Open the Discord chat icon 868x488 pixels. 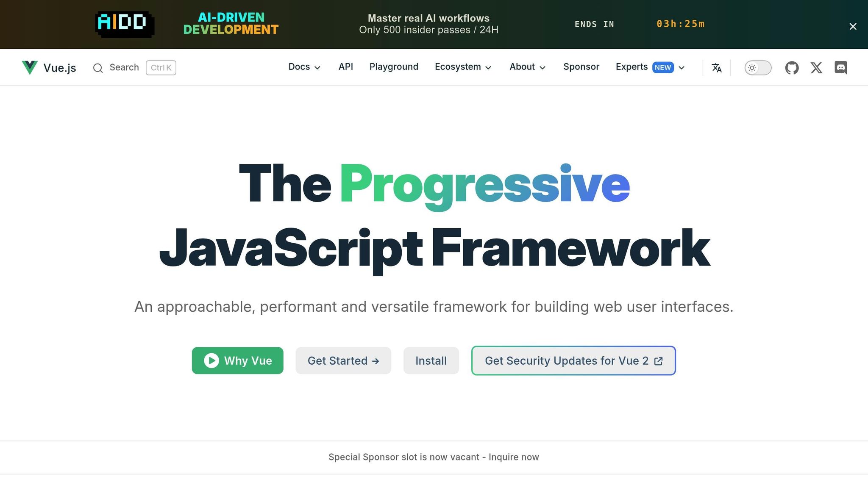tap(841, 68)
